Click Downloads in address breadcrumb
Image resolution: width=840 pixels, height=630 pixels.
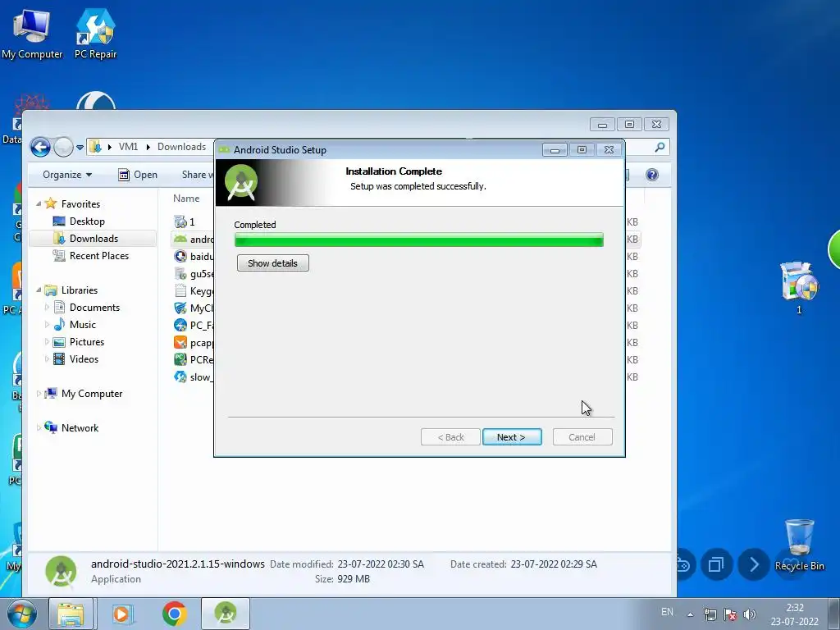[181, 147]
